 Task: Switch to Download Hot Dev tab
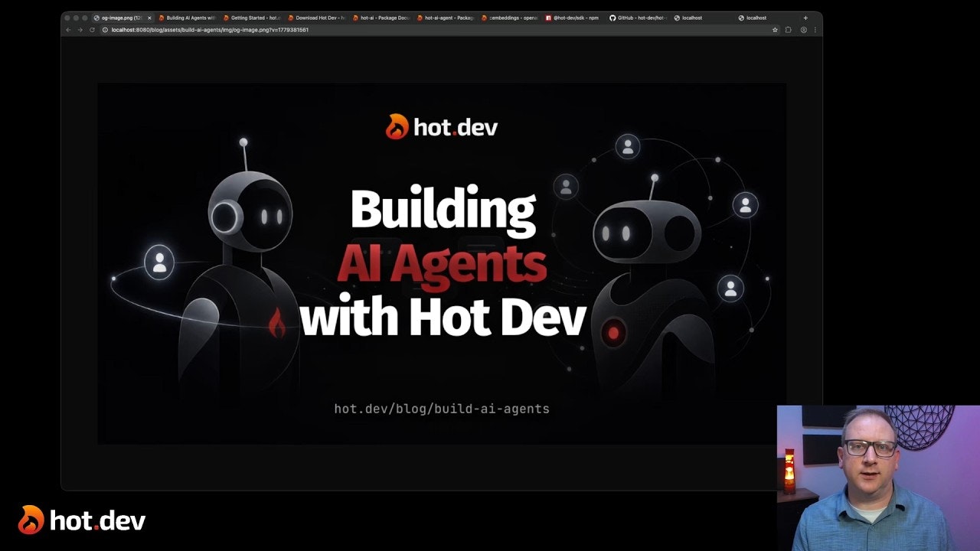[317, 18]
